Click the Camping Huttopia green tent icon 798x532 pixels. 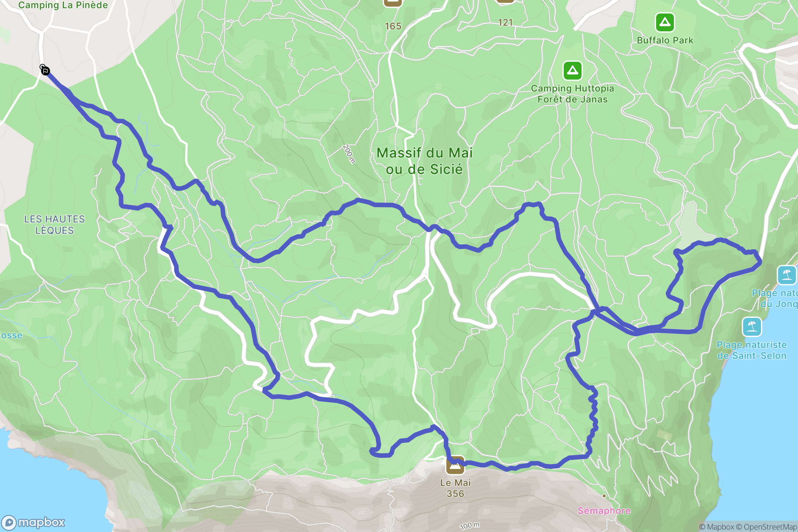[x=573, y=70]
